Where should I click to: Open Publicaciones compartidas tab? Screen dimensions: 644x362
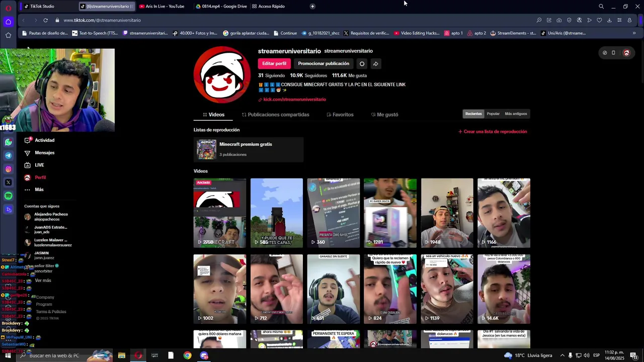275,115
